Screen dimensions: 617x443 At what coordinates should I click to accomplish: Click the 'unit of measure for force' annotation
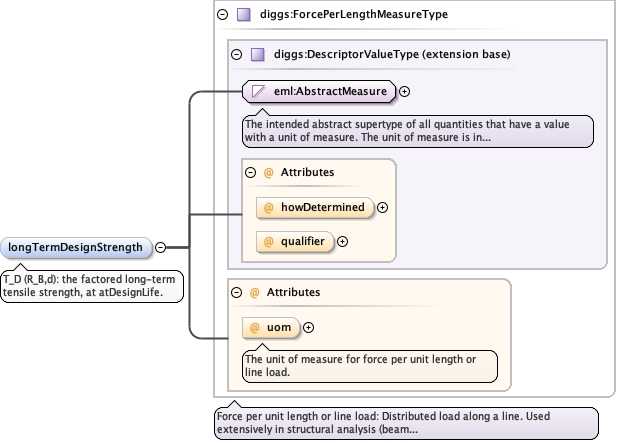[370, 366]
